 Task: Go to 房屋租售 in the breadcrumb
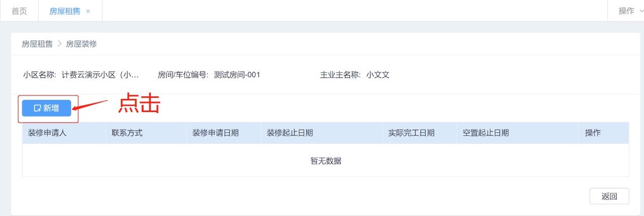38,44
